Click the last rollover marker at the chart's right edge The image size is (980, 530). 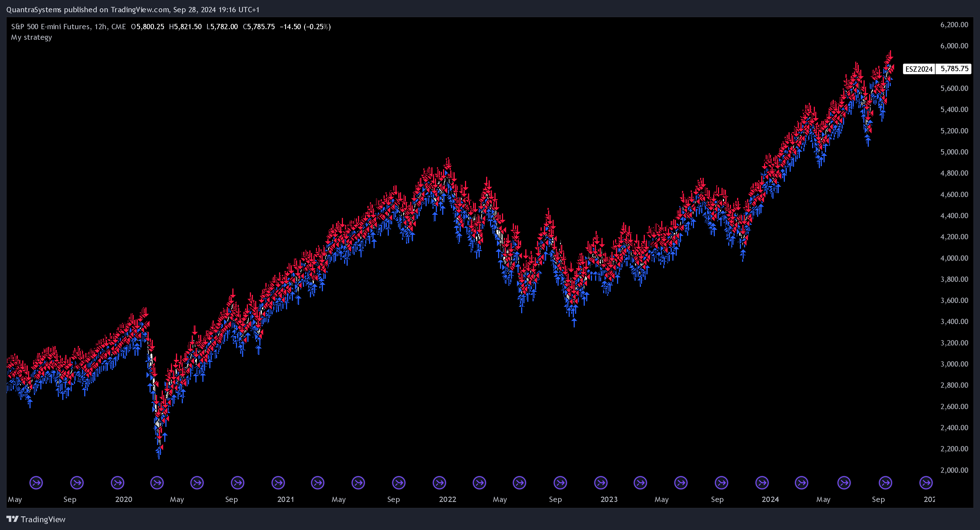click(x=926, y=483)
